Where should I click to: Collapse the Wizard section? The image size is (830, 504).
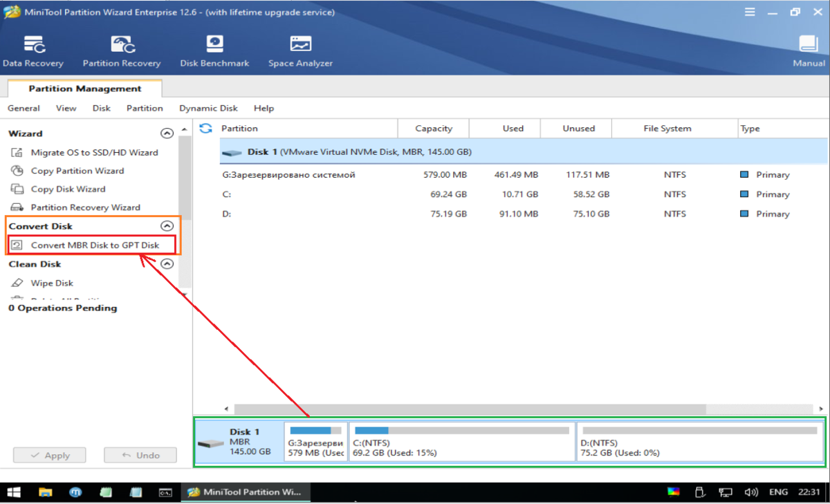click(166, 133)
